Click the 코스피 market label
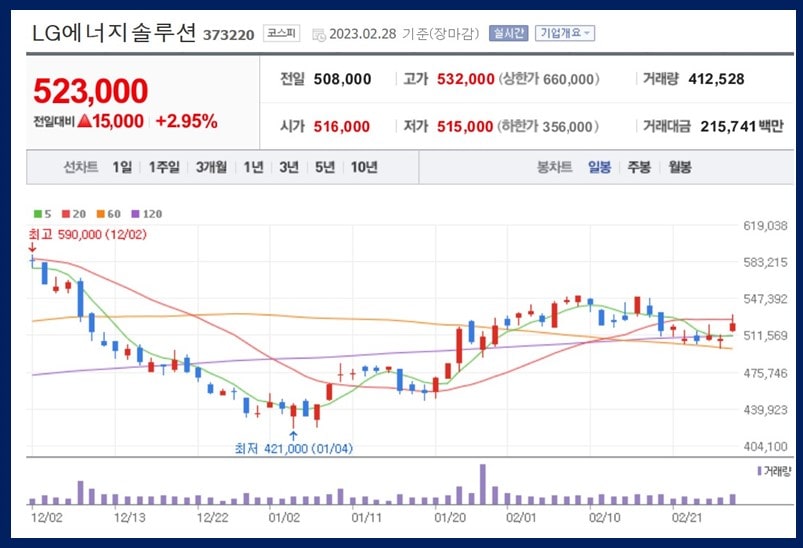Screen dimensions: 803x548 281,33
